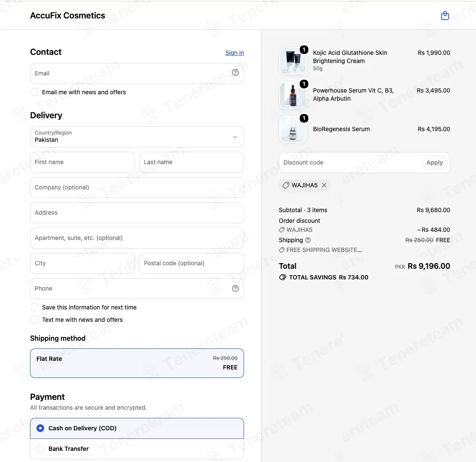This screenshot has height=462, width=476.
Task: Click the Phone field help icon
Action: pos(235,288)
